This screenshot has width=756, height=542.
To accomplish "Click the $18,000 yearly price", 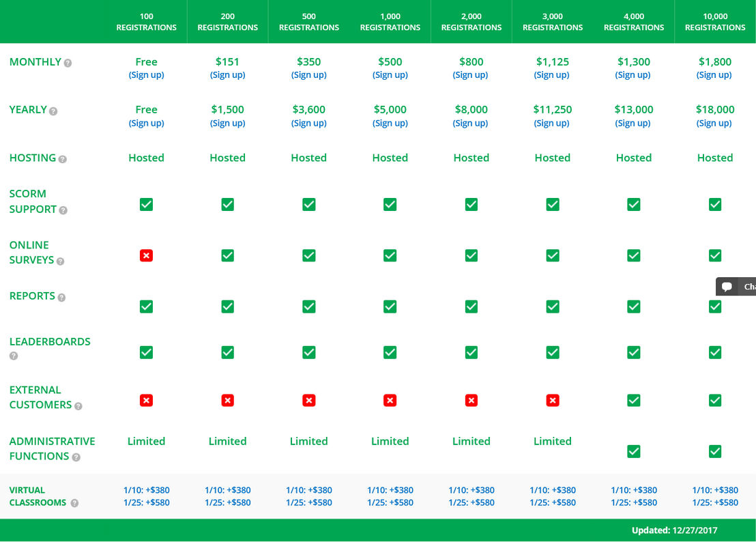I will tap(715, 109).
